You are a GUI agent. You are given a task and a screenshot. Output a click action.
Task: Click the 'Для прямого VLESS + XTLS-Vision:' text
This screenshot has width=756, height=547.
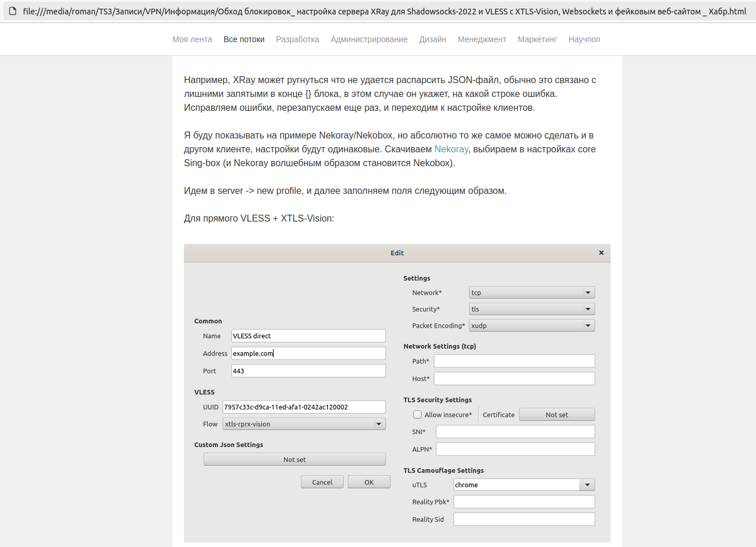(x=259, y=218)
